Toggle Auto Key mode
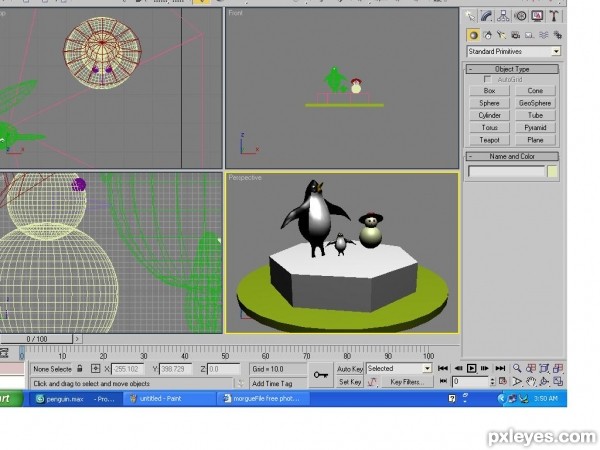This screenshot has height=450, width=600. (349, 369)
